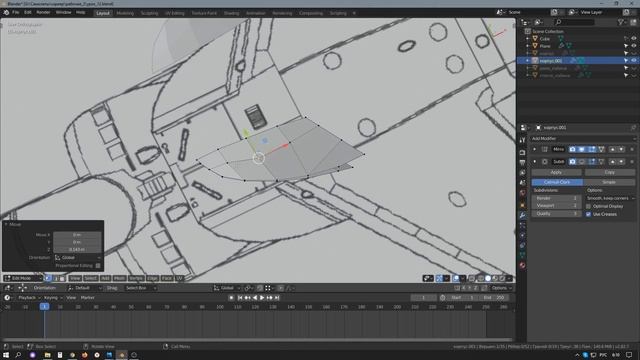Open Modifier properties wrench tab
This screenshot has width=640, height=360.
(x=522, y=215)
